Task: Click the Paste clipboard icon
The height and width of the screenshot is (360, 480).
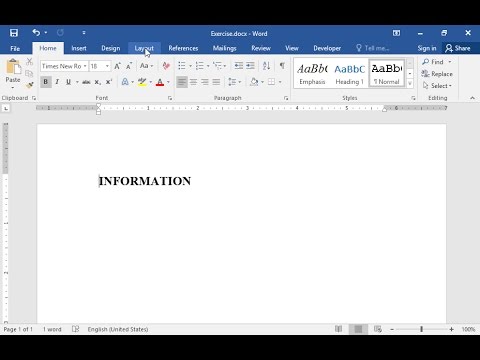Action: tap(13, 67)
